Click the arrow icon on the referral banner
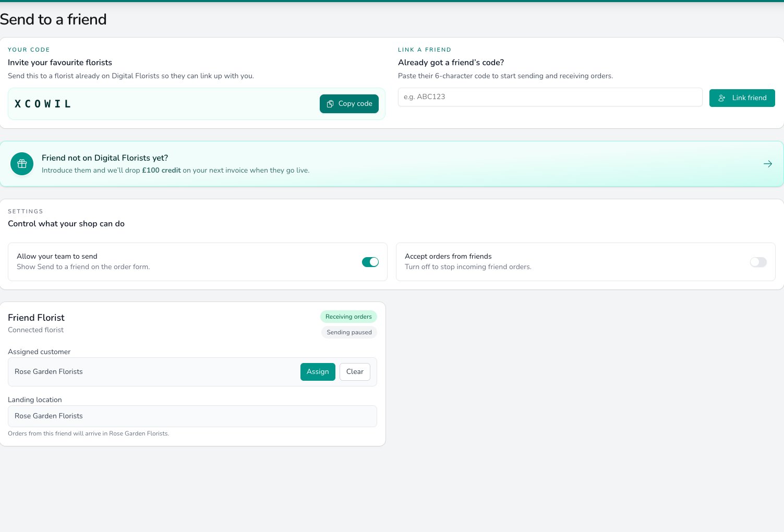Image resolution: width=784 pixels, height=532 pixels. point(768,164)
